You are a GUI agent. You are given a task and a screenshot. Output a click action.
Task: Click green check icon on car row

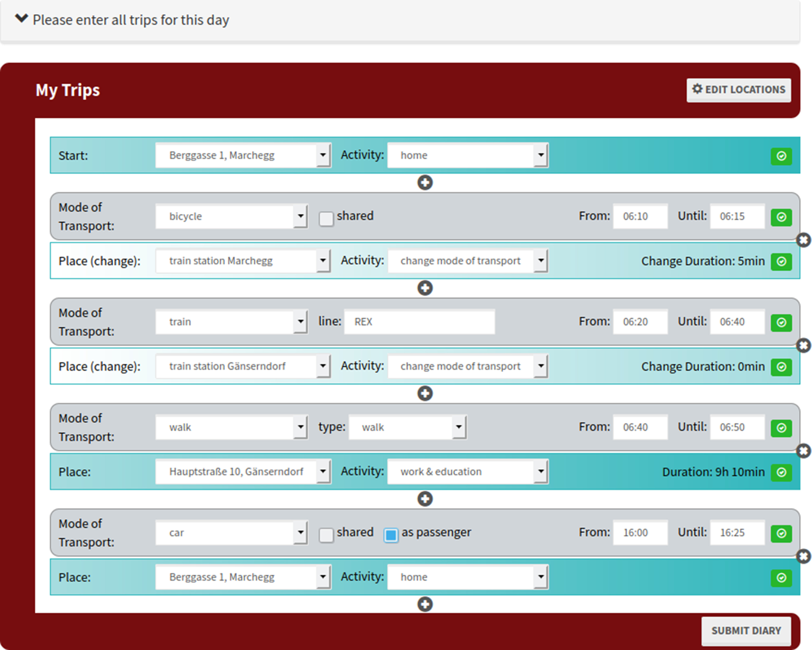(781, 533)
